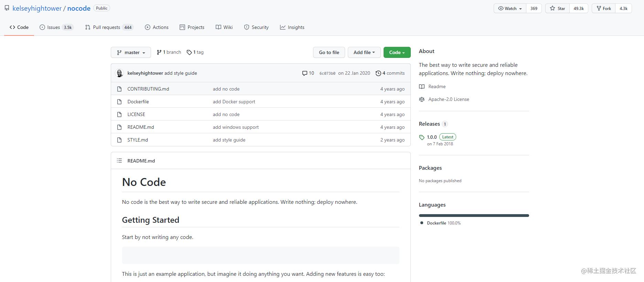
Task: Open the 369 watchers count
Action: pos(534,8)
